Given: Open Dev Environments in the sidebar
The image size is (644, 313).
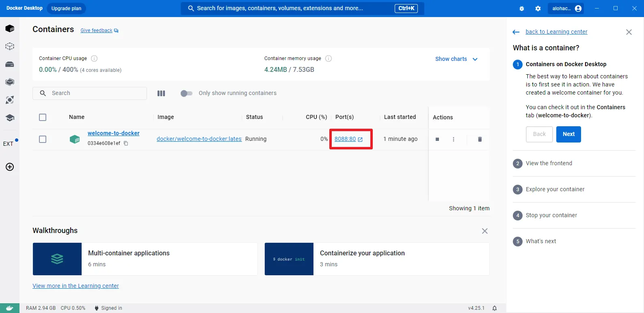Looking at the screenshot, I should pyautogui.click(x=10, y=82).
